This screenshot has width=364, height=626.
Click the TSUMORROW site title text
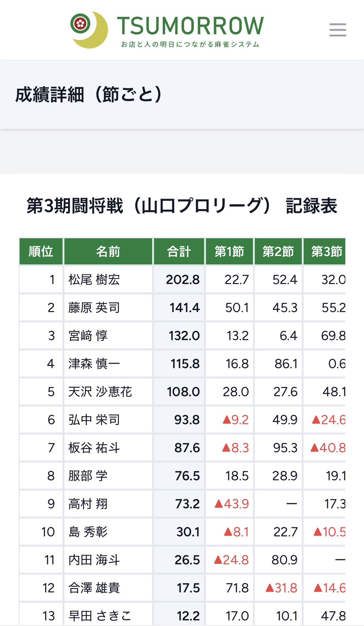[x=190, y=26]
